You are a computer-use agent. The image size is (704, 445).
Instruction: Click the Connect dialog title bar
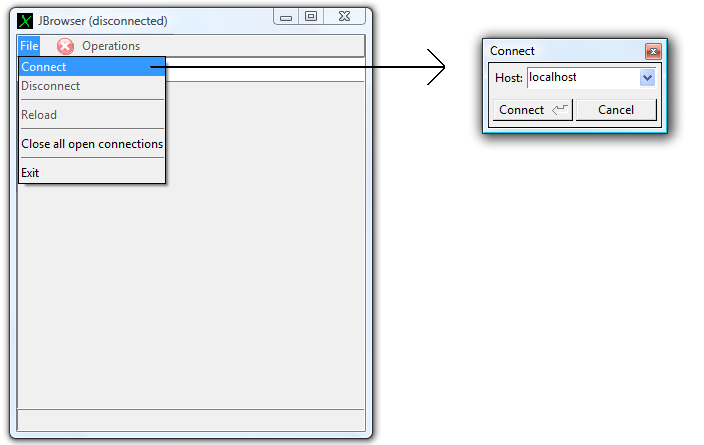click(x=560, y=51)
